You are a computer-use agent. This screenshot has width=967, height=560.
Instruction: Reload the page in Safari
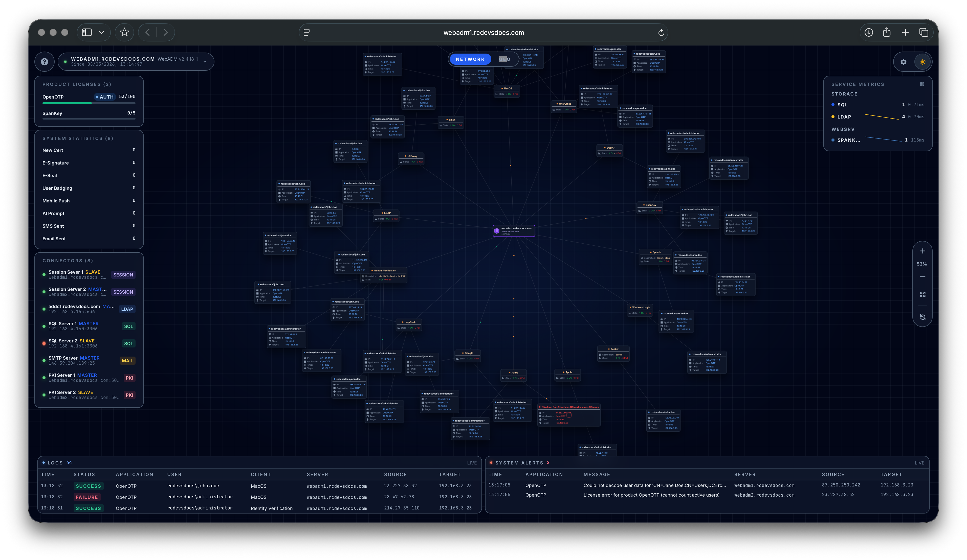point(661,33)
